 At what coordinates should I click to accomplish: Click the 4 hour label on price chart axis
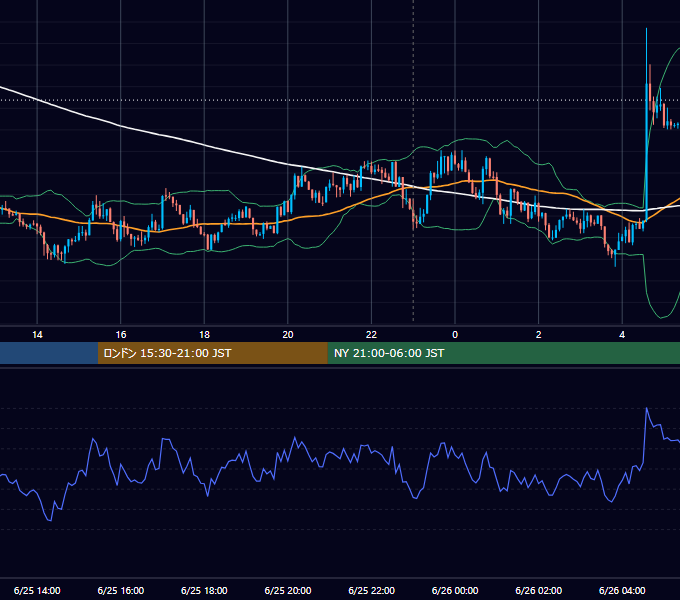[622, 335]
